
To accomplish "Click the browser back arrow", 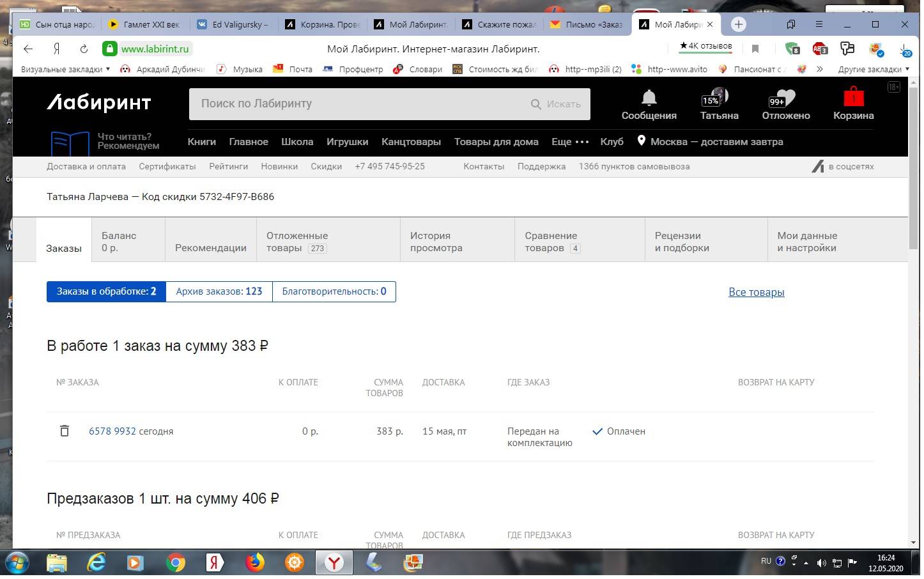I will pyautogui.click(x=28, y=49).
